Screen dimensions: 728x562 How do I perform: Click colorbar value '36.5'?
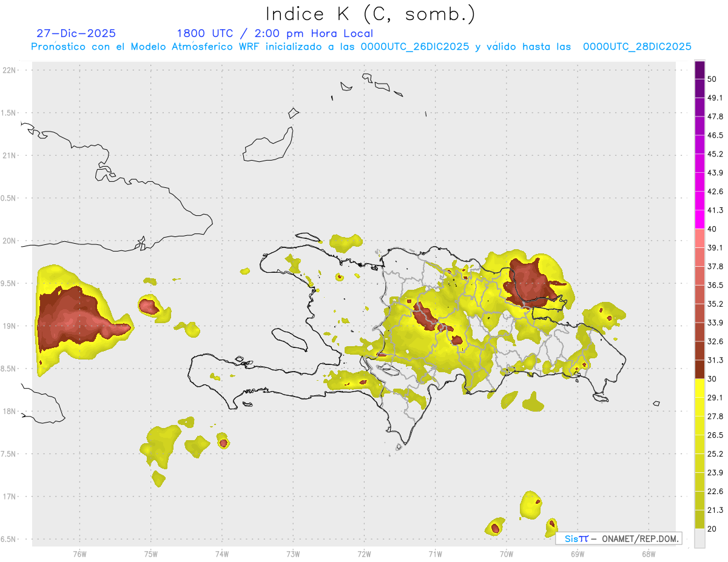715,285
